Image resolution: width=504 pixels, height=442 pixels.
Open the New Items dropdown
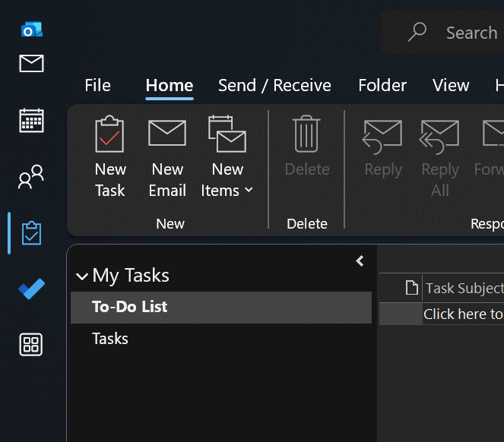pos(227,156)
